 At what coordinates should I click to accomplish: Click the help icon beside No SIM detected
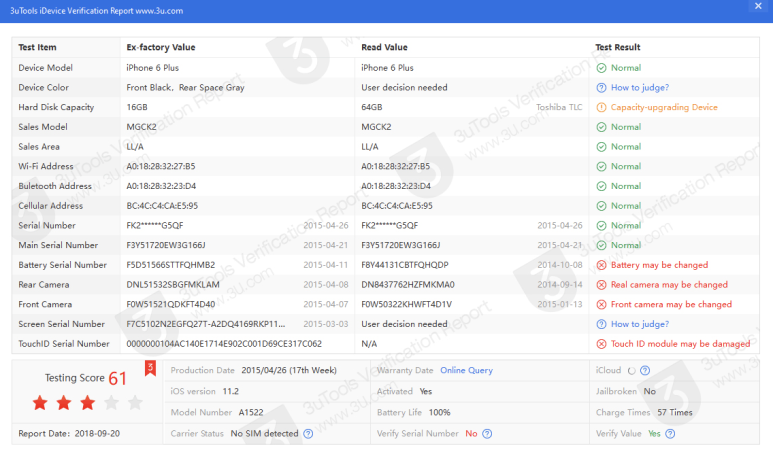click(308, 434)
